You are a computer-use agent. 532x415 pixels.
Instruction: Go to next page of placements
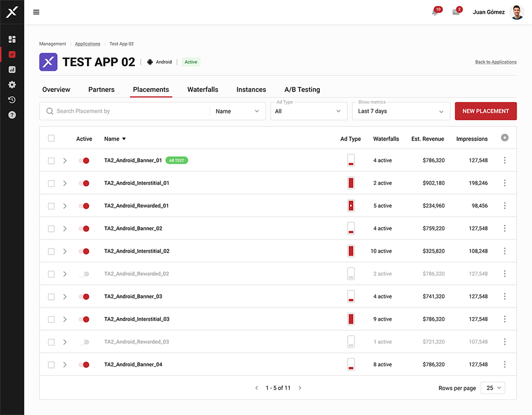tap(300, 388)
